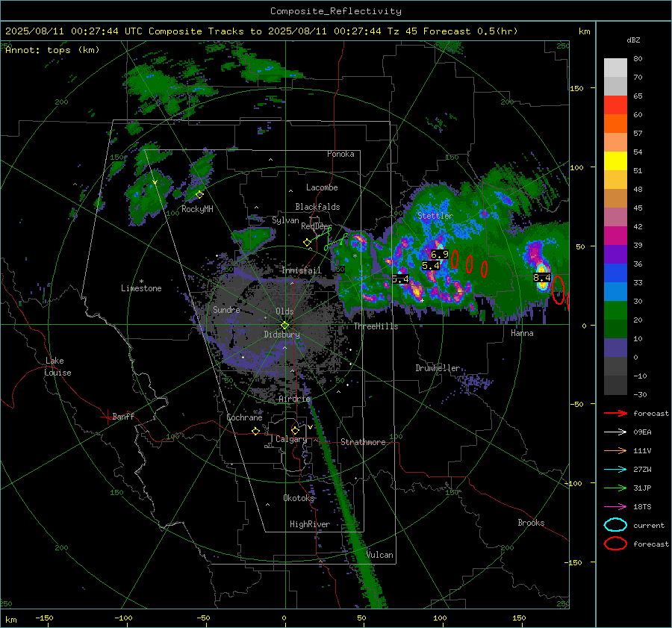
Task: Click the Vulcan town label
Action: click(x=380, y=555)
